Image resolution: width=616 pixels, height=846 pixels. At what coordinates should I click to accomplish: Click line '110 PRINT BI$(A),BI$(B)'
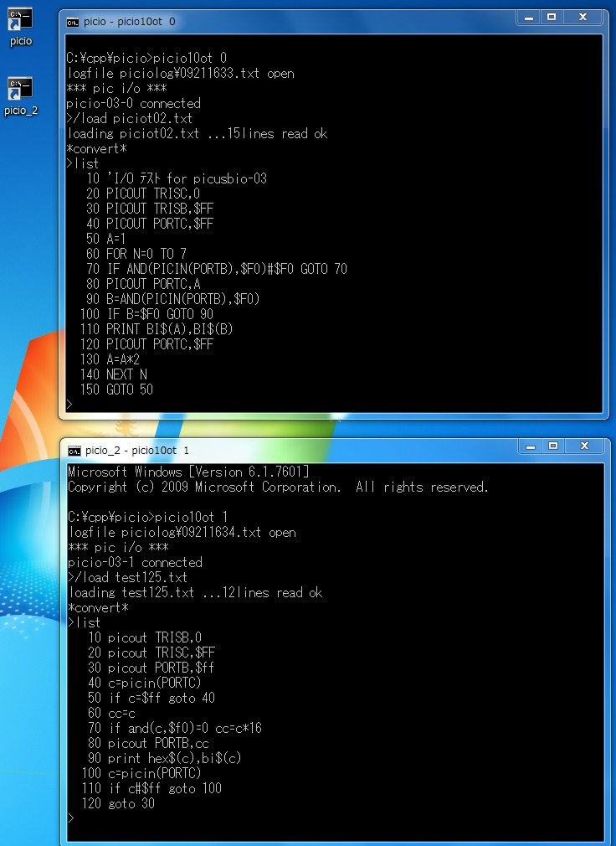pos(157,330)
